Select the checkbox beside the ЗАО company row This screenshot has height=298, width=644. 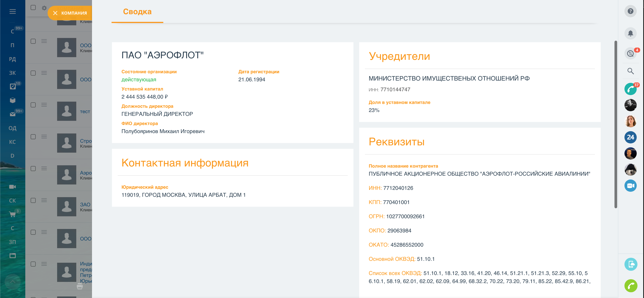(x=33, y=200)
